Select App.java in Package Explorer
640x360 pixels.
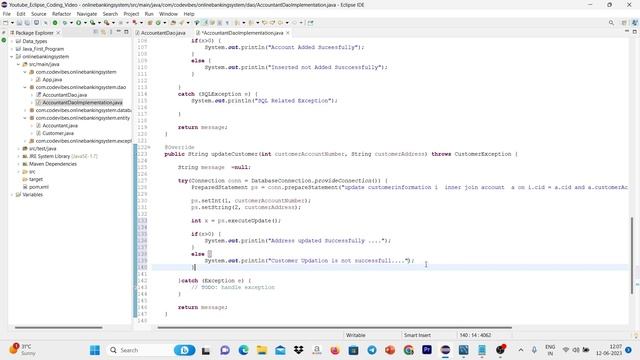(x=52, y=80)
